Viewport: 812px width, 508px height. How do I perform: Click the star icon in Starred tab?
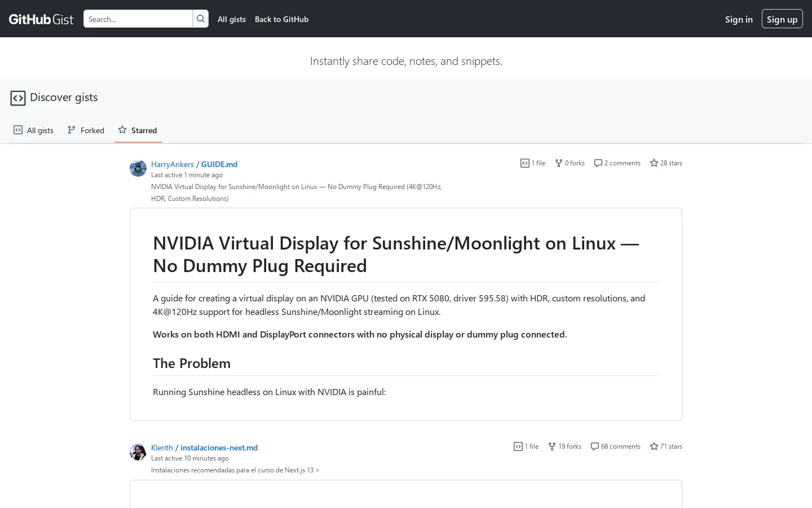[122, 130]
